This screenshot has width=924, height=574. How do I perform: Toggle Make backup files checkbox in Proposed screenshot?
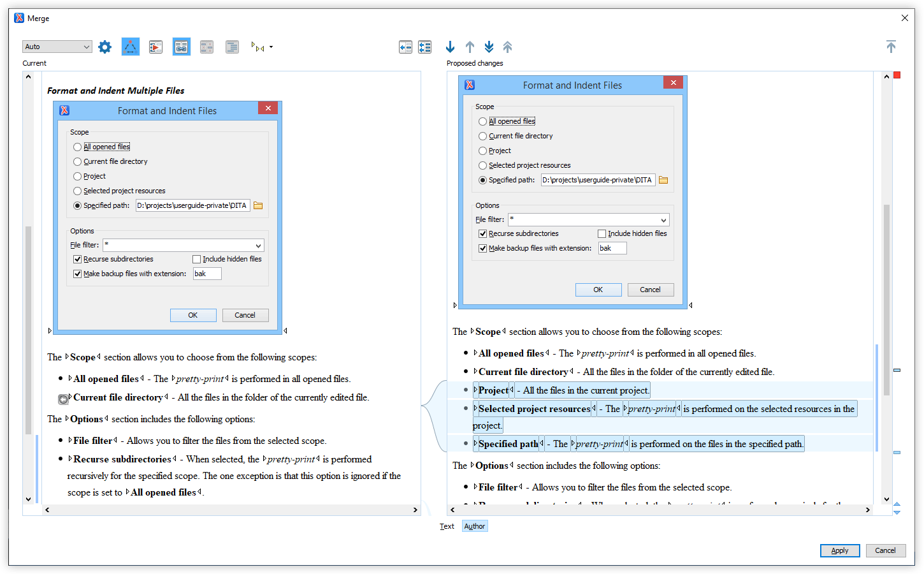[x=482, y=248]
